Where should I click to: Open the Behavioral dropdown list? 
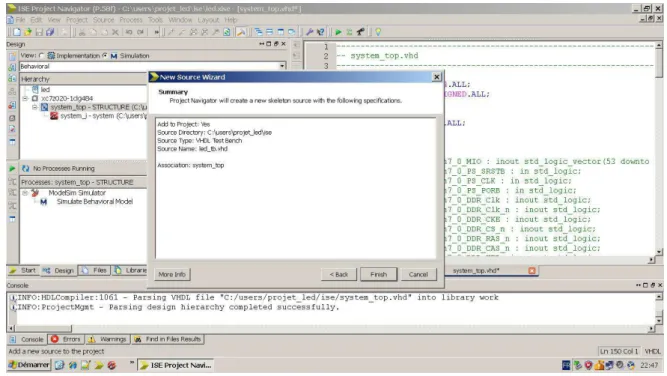pyautogui.click(x=282, y=66)
